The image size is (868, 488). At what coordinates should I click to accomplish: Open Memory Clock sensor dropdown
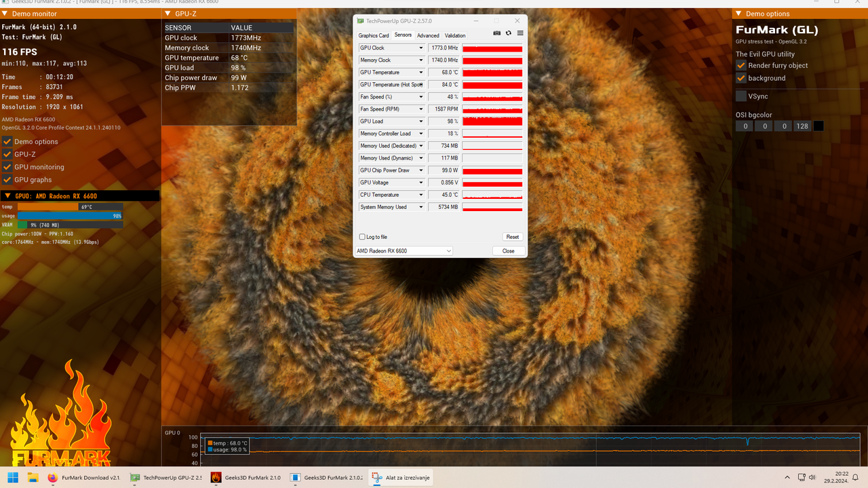[421, 60]
